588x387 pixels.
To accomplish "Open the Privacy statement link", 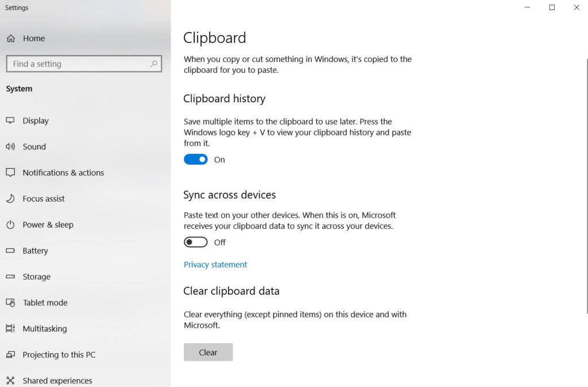I will [x=215, y=264].
